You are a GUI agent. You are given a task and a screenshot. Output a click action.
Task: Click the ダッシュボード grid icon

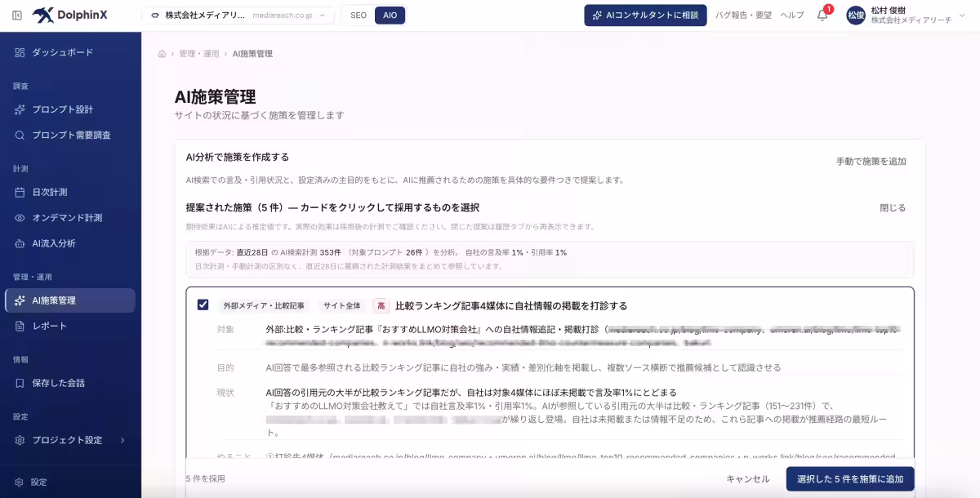20,52
